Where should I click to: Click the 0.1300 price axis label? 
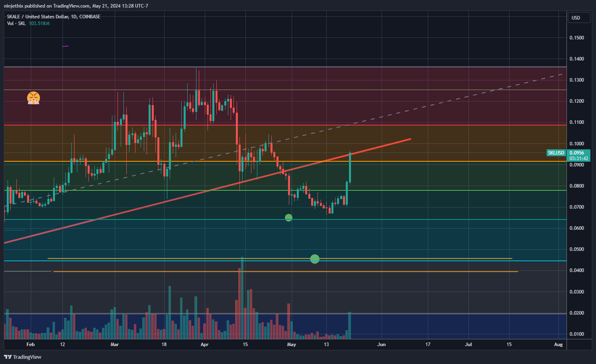tap(577, 80)
